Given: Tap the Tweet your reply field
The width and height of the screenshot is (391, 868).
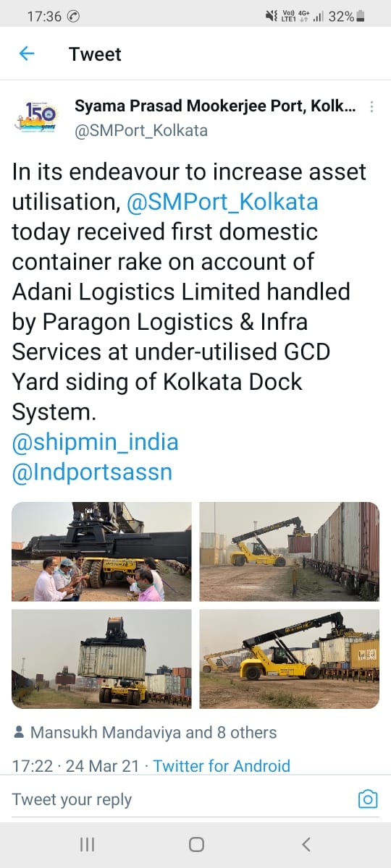Looking at the screenshot, I should pyautogui.click(x=181, y=799).
